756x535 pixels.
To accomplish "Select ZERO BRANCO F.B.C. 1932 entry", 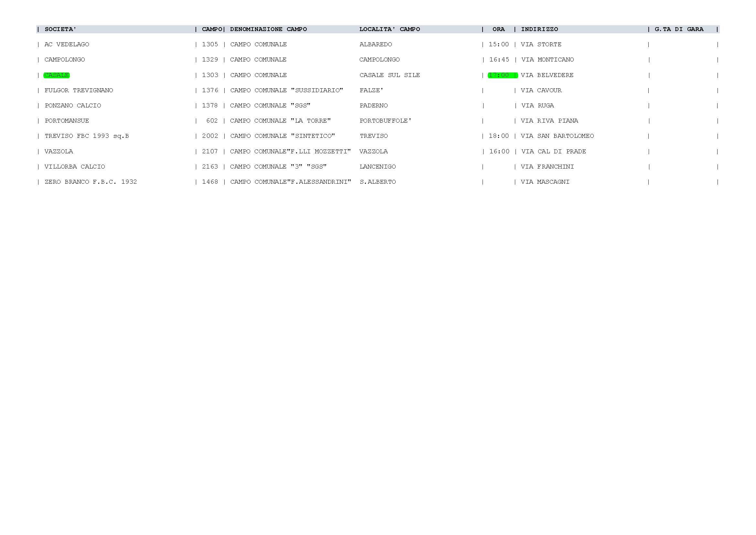I will (x=91, y=182).
